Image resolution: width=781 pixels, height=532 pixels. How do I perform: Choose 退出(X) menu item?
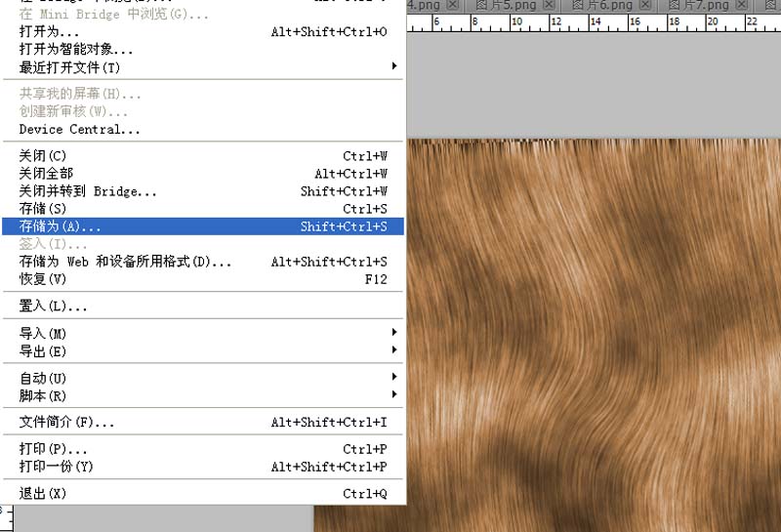203,494
